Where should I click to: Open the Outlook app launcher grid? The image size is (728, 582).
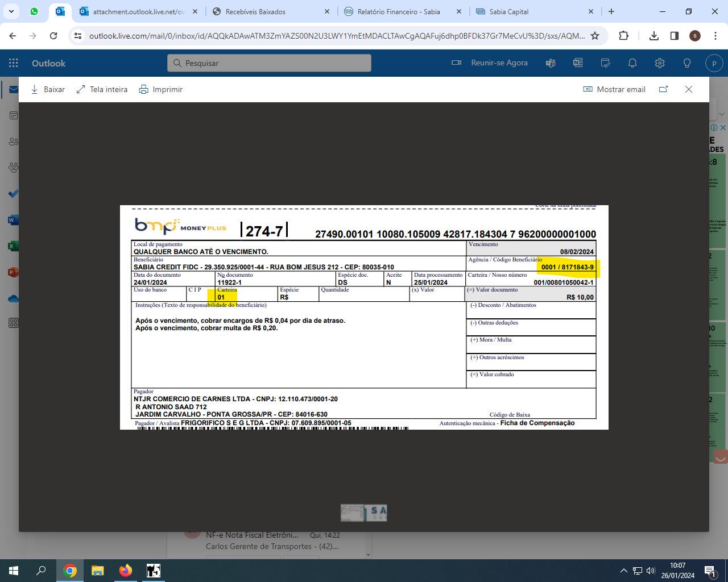(x=14, y=63)
